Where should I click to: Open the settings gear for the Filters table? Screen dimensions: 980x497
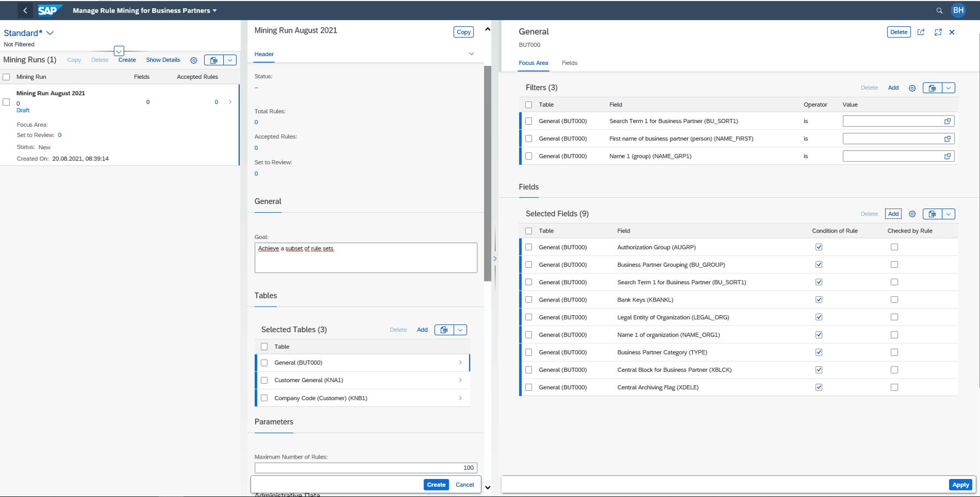[912, 88]
